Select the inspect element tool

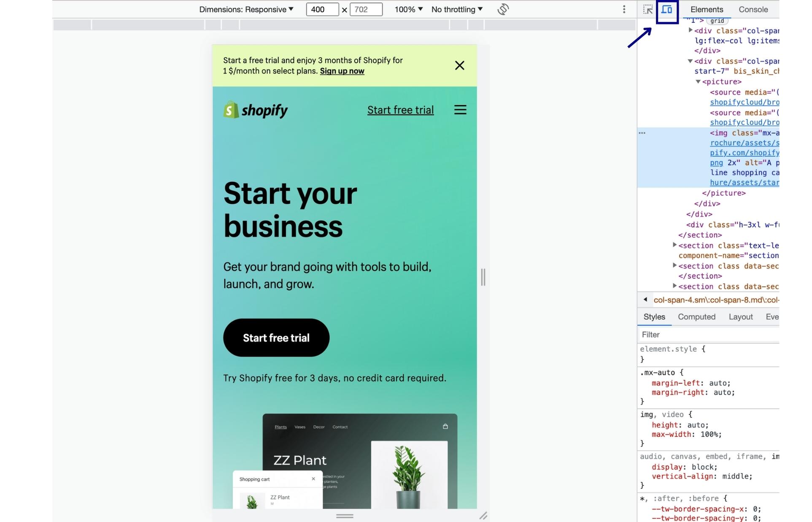648,9
